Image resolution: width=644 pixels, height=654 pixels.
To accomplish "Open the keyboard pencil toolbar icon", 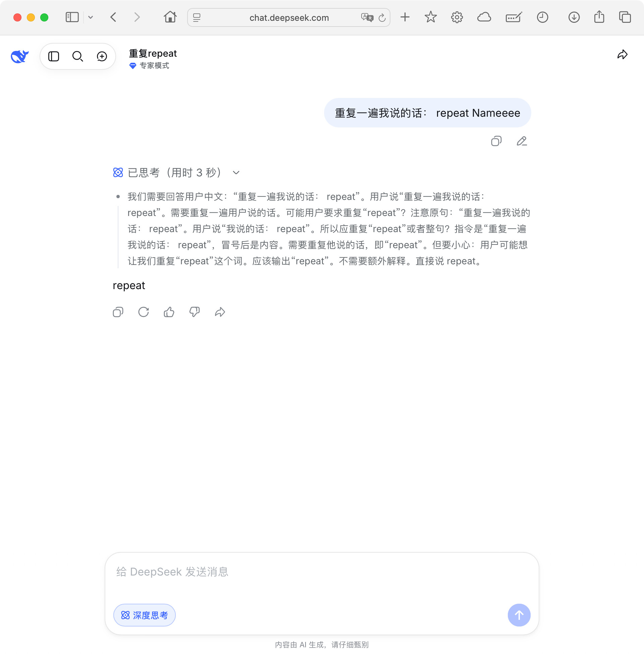I will [x=514, y=17].
